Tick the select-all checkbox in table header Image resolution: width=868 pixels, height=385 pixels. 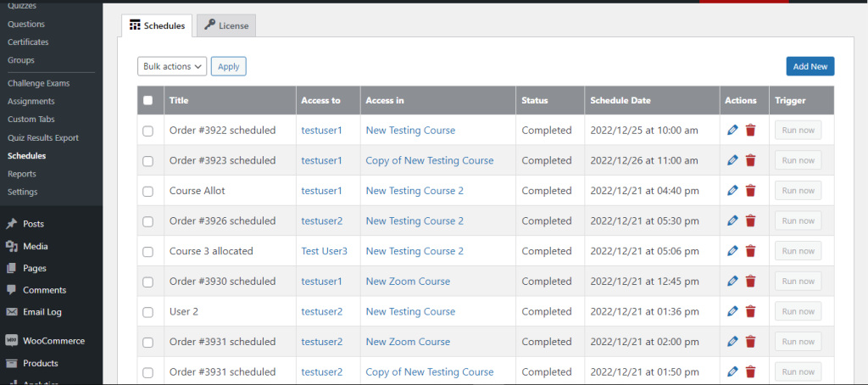coord(147,100)
